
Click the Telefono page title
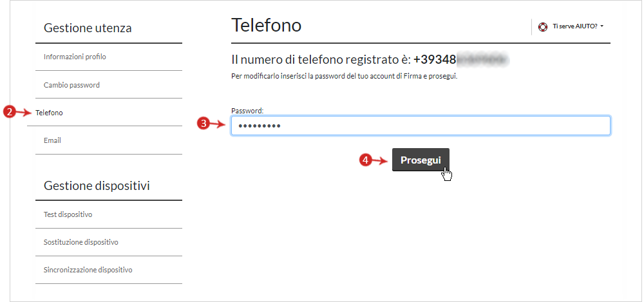tap(267, 25)
